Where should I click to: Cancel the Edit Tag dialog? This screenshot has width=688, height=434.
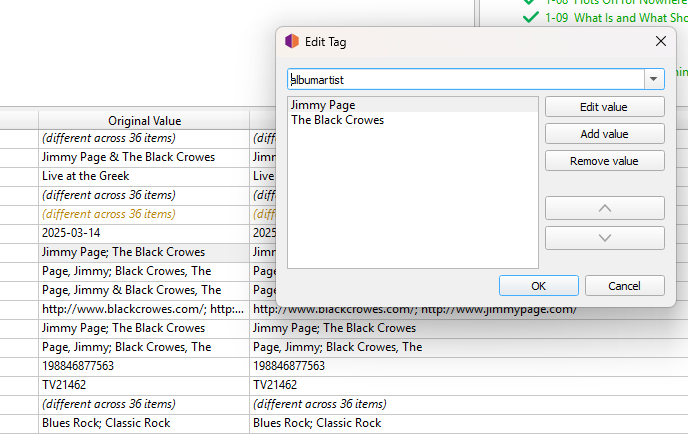click(624, 286)
